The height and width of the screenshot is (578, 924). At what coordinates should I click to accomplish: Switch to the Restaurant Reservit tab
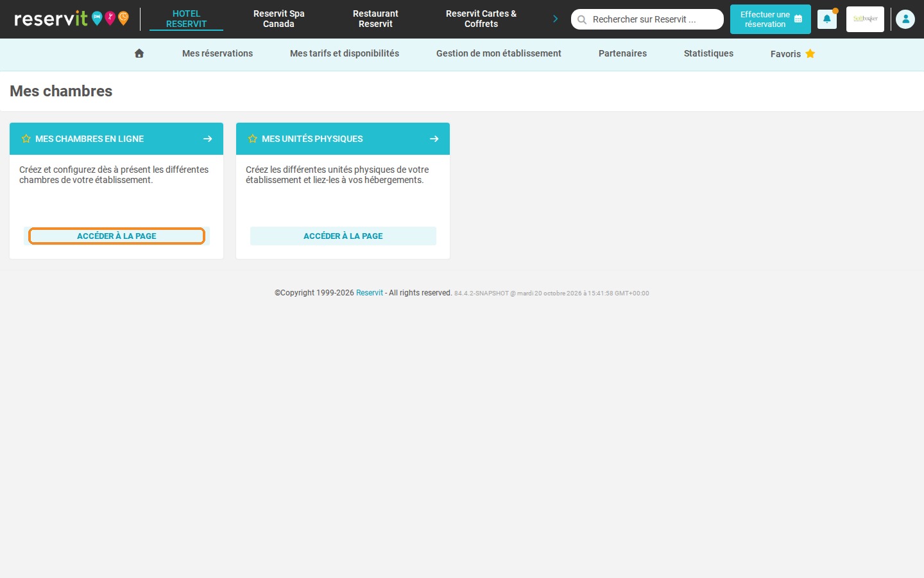[375, 19]
